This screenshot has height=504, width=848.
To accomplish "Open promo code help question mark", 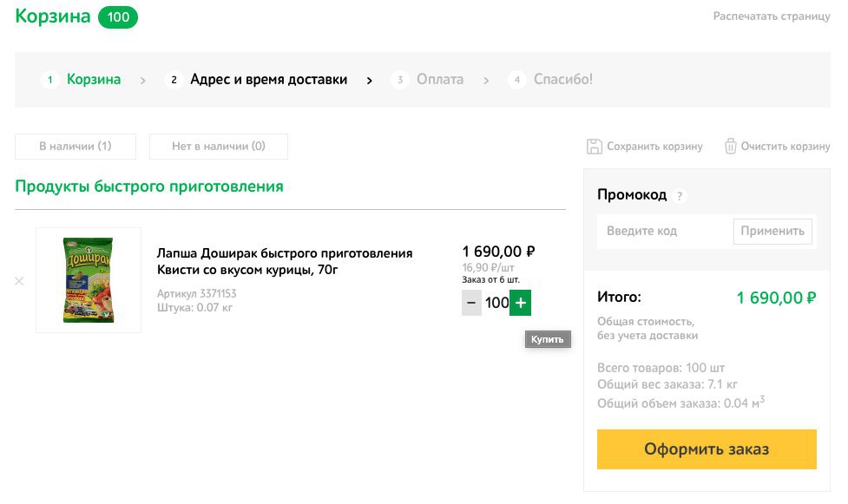I will coord(680,196).
